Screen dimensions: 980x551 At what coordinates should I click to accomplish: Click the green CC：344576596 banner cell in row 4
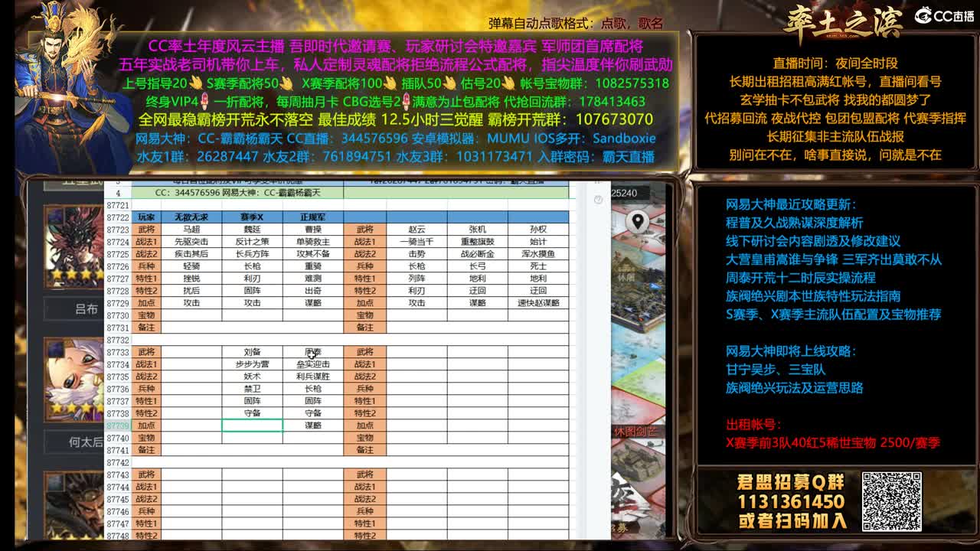(237, 193)
